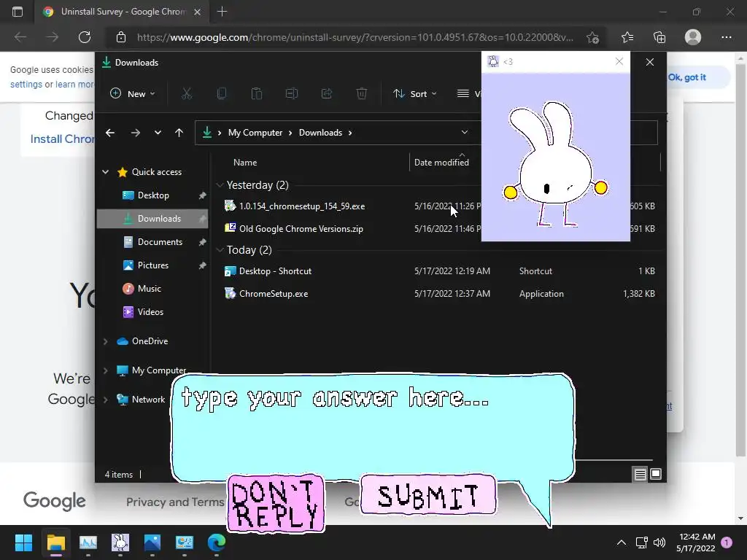The image size is (747, 560).
Task: Click the Paste clipboard icon in Explorer
Action: pyautogui.click(x=257, y=94)
